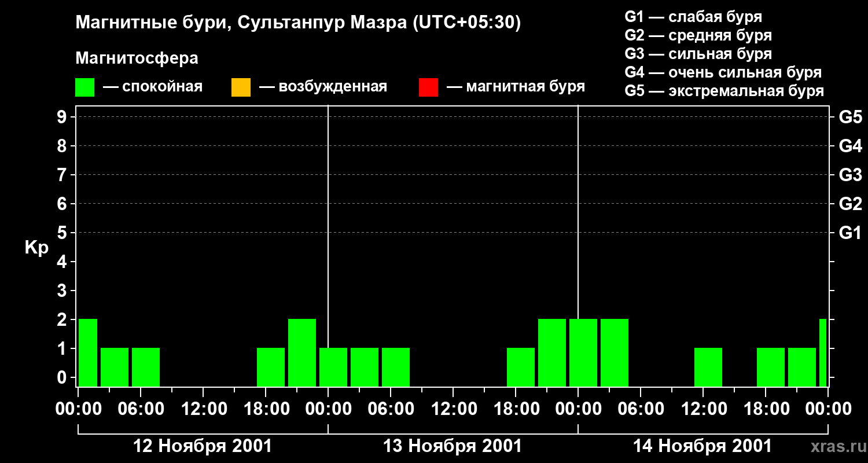Click the '00:00' label starting 12 Ноября
The width and height of the screenshot is (868, 463).
coord(79,409)
